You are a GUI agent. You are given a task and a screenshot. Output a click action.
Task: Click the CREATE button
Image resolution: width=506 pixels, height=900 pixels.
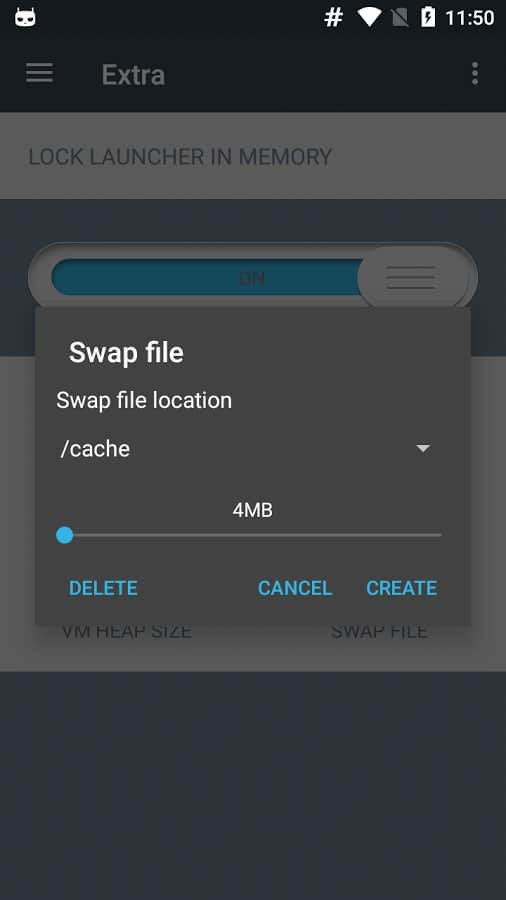(402, 588)
